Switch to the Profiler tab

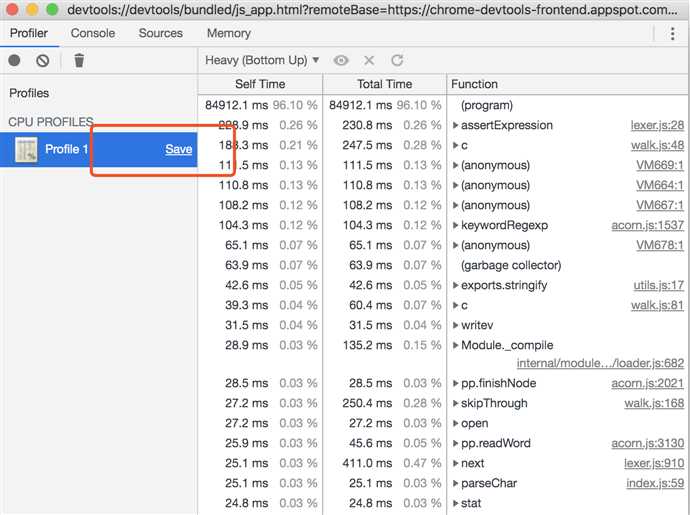point(29,33)
